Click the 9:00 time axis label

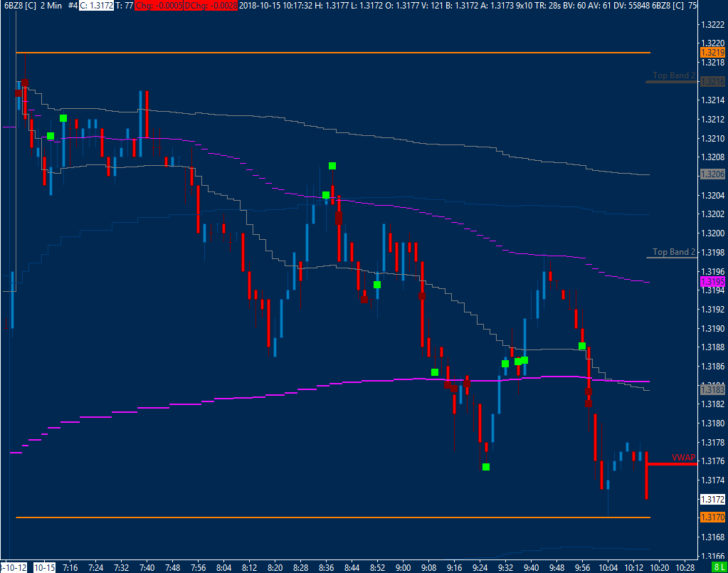point(403,567)
